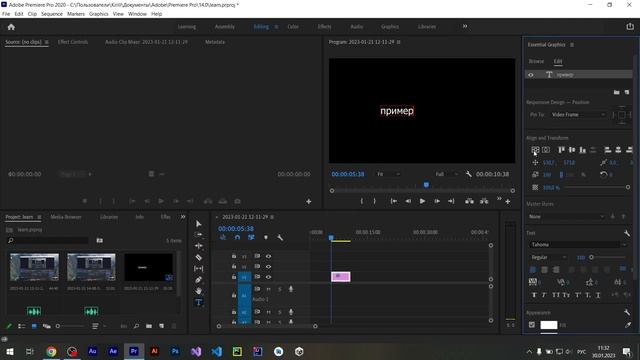Open the Pin To Video Frame dropdown
The width and height of the screenshot is (640, 360).
pyautogui.click(x=578, y=115)
